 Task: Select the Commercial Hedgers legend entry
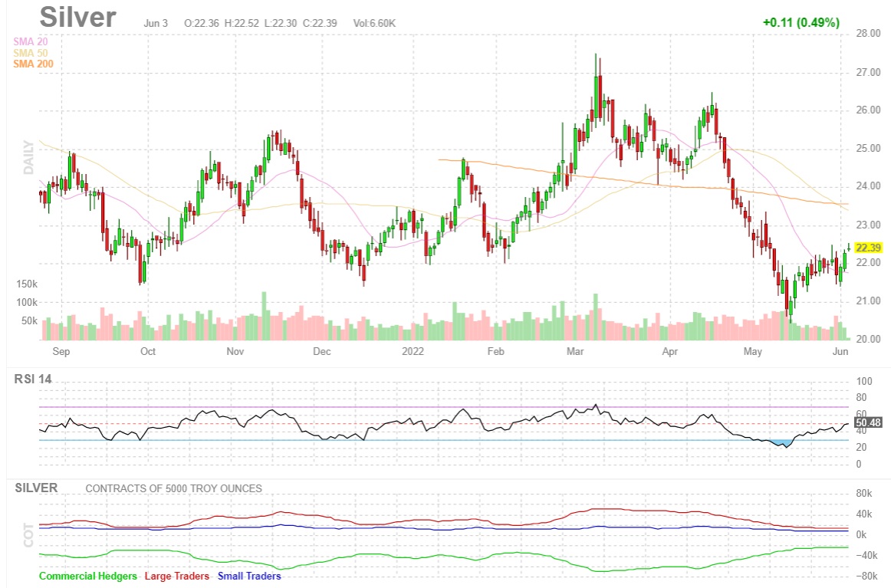click(88, 576)
